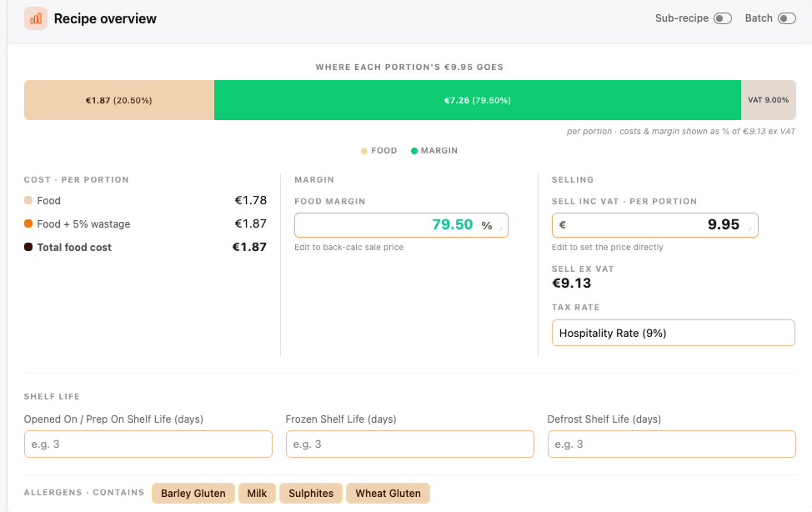Click the percent sign in margin field

pos(487,225)
